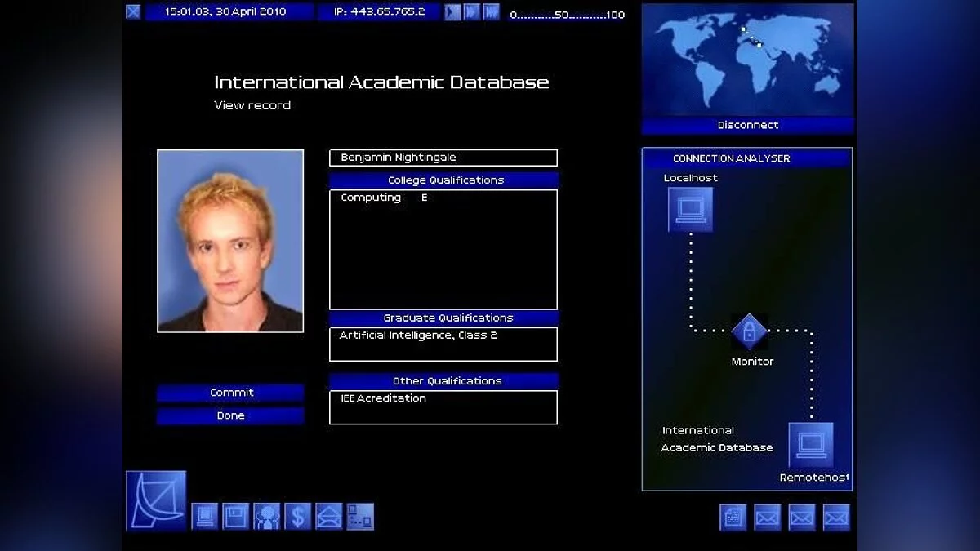Screen dimensions: 980x551
Task: Click the open envelope send-mail icon
Action: 328,517
